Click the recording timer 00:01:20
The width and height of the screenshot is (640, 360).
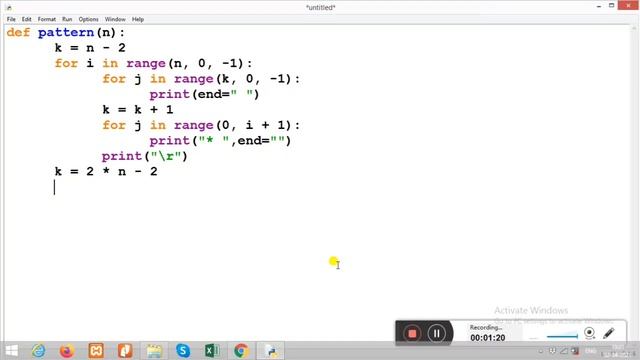pyautogui.click(x=487, y=338)
